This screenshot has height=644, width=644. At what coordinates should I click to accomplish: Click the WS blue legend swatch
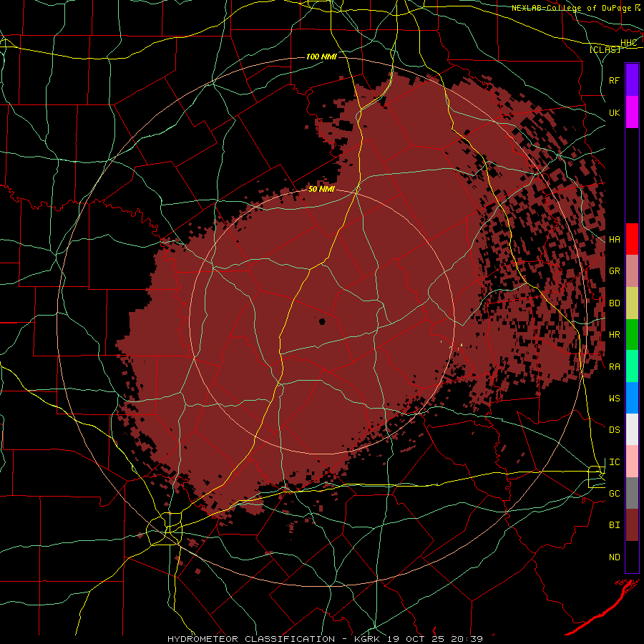coord(632,398)
